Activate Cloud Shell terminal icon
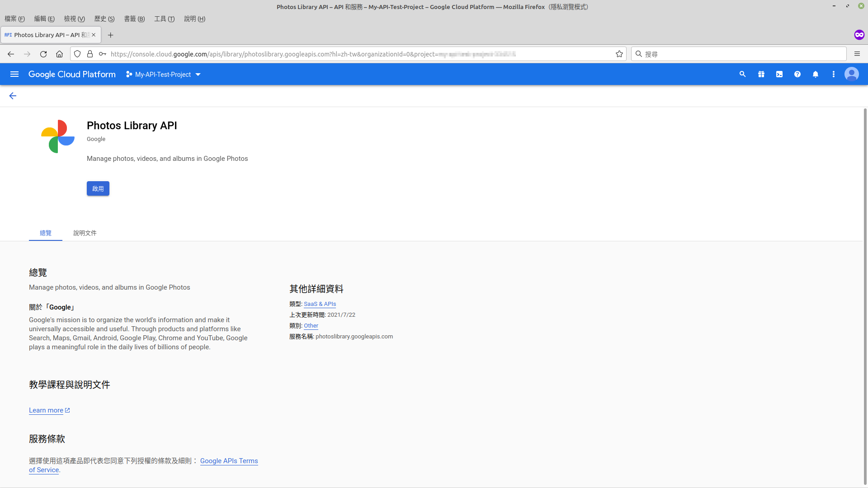Viewport: 868px width, 488px height. [779, 74]
